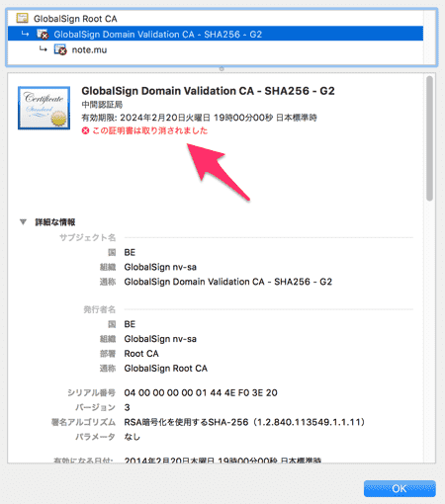Image resolution: width=445 pixels, height=504 pixels.
Task: Collapse the 詳細な情報 disclosure triangle
Action: tap(23, 222)
